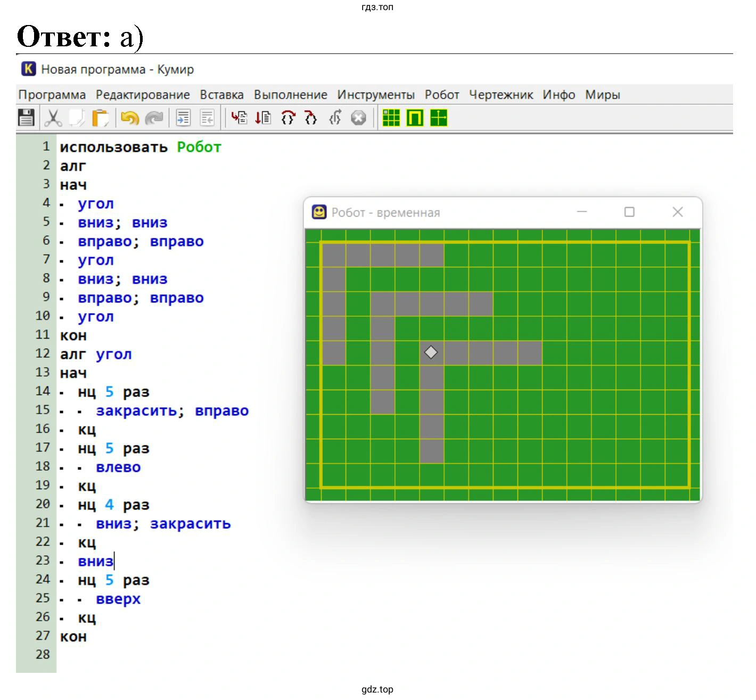Click the green crosshair Drawer icon

[x=439, y=118]
